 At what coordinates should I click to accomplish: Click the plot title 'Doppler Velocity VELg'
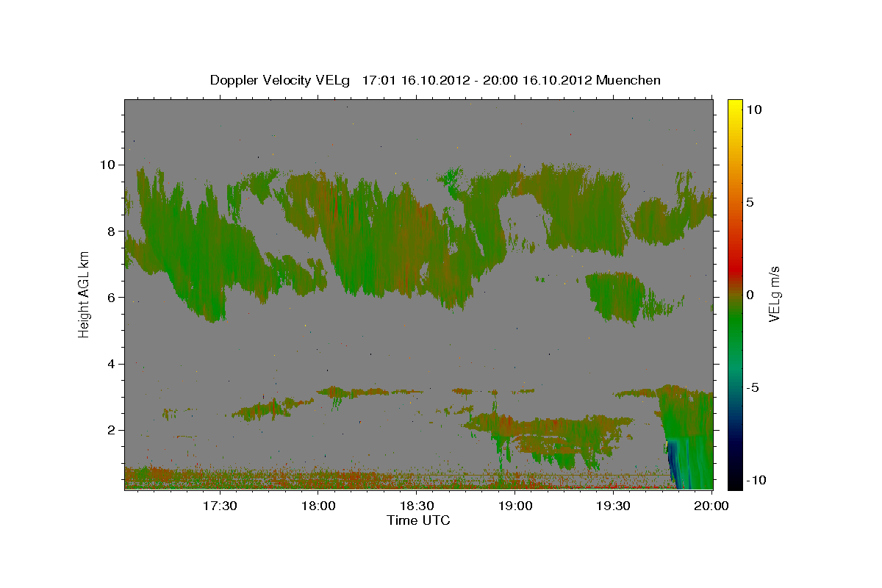tap(282, 80)
